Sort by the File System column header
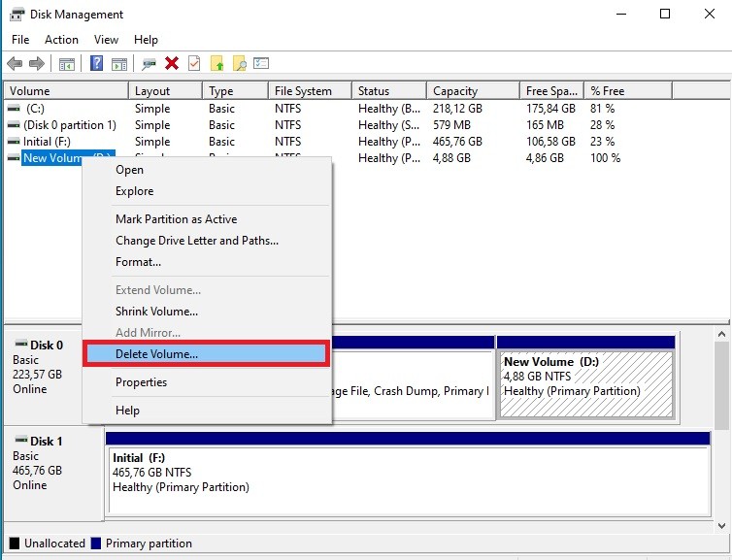This screenshot has height=560, width=732. tap(310, 90)
